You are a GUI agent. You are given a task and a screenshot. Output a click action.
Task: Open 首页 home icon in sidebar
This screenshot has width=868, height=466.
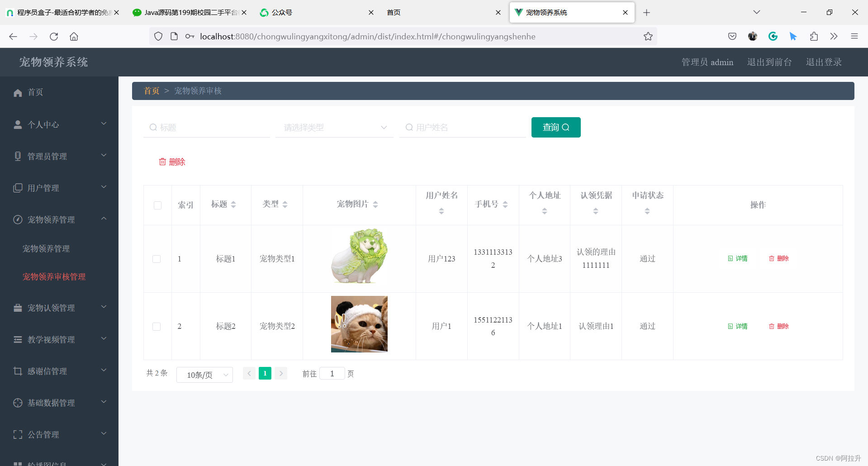(x=18, y=93)
